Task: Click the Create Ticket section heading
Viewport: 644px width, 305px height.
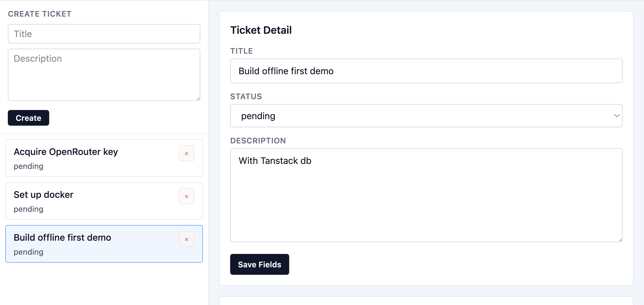Action: coord(40,14)
